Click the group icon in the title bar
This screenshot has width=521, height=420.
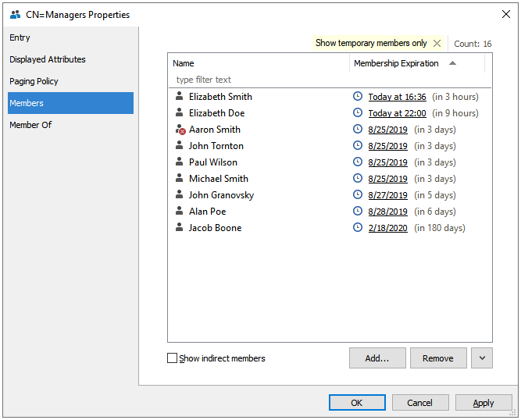(x=15, y=14)
